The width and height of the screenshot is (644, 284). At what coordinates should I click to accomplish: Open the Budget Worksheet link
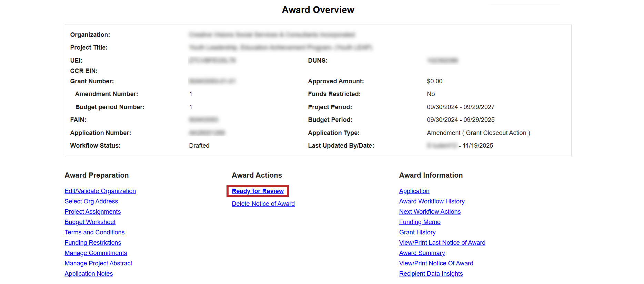click(x=90, y=222)
